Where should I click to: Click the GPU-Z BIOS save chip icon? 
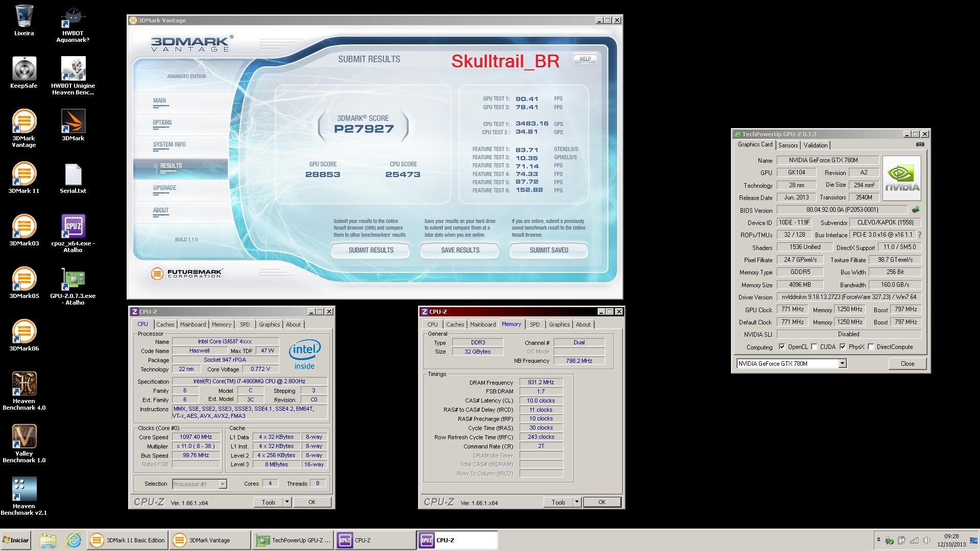pyautogui.click(x=916, y=210)
